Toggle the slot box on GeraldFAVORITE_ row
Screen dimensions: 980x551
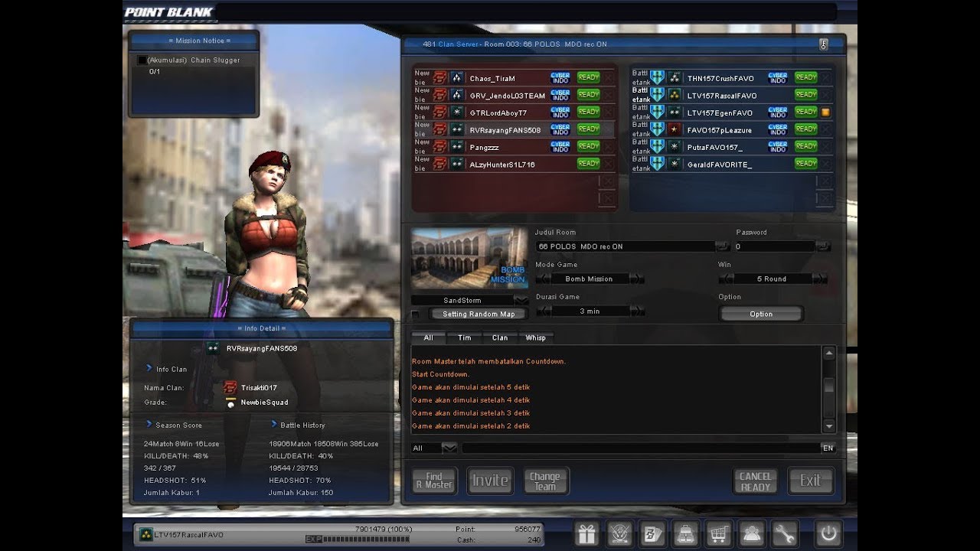point(826,163)
